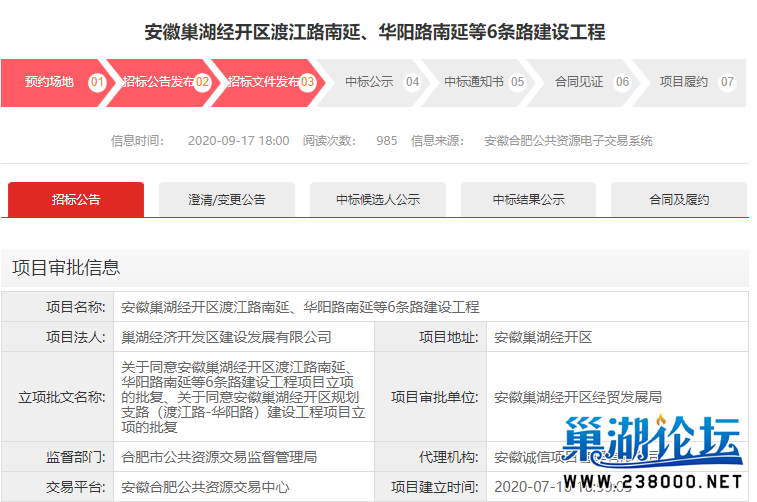Image resolution: width=757 pixels, height=502 pixels.
Task: Click the 项目履约 step 07
Action: (689, 83)
